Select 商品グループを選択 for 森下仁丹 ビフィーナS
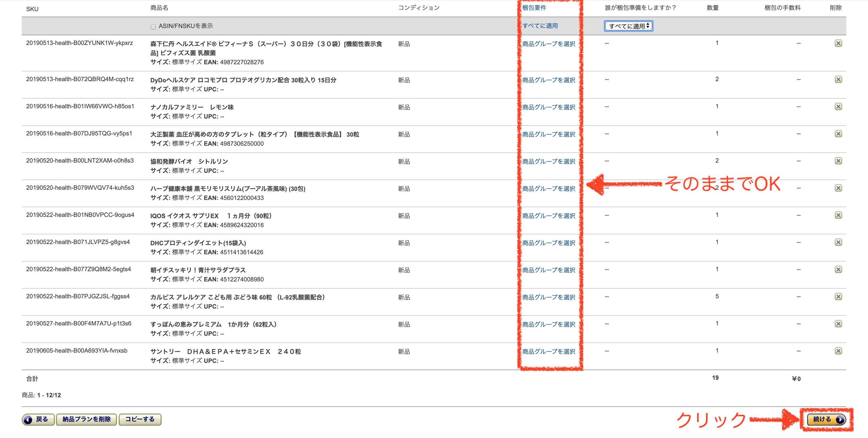Image resolution: width=868 pixels, height=438 pixels. click(549, 44)
